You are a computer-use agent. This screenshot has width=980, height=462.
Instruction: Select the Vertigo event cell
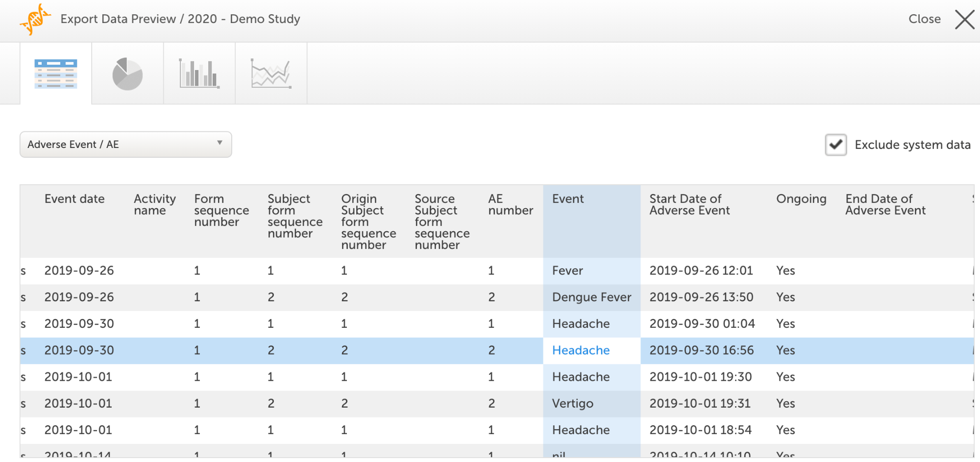coord(572,404)
